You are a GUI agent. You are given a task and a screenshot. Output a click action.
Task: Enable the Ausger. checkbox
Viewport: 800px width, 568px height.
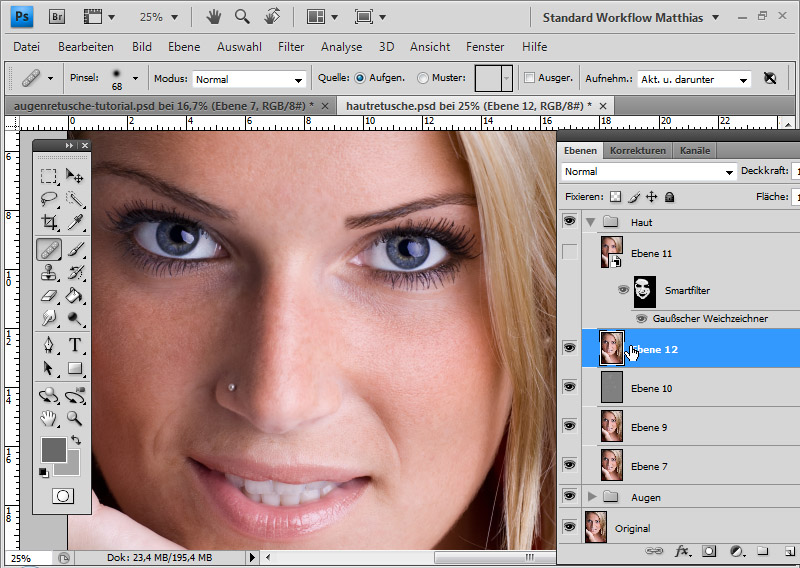529,78
